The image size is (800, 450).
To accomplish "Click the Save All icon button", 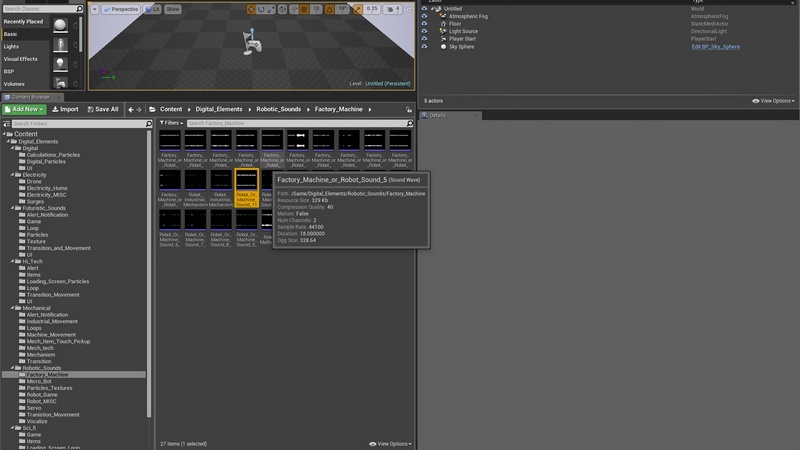I will click(x=103, y=109).
